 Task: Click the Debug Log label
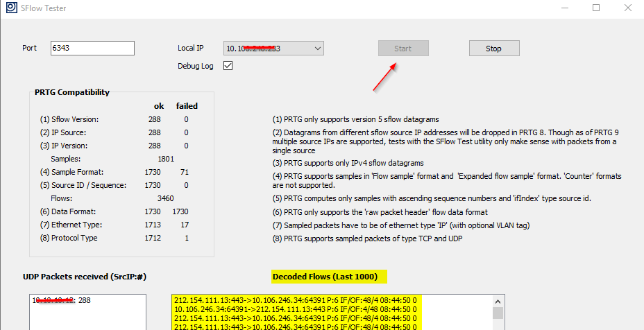(196, 66)
